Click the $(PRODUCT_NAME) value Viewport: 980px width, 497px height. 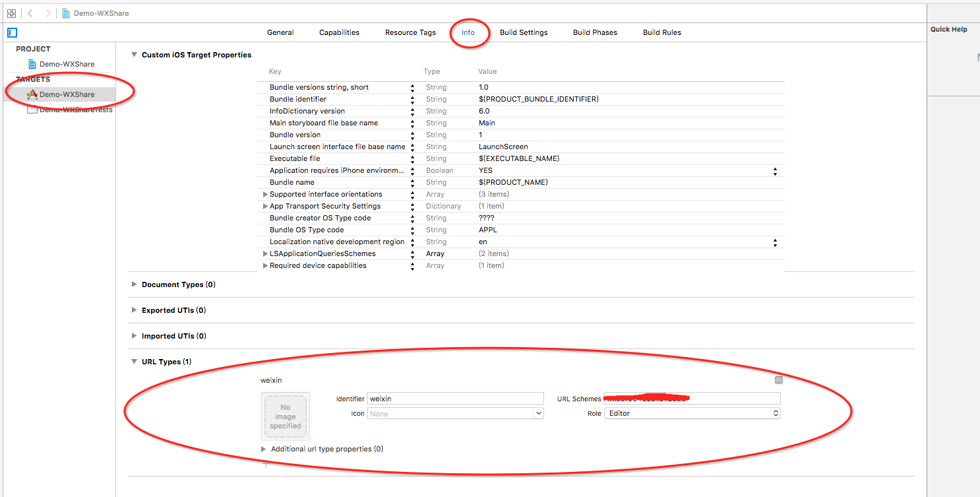pos(513,182)
